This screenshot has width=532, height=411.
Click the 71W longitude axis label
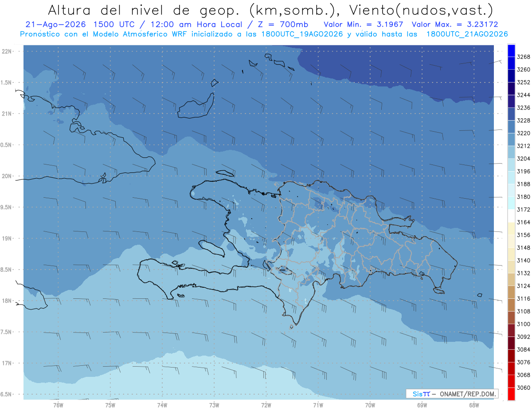point(318,405)
